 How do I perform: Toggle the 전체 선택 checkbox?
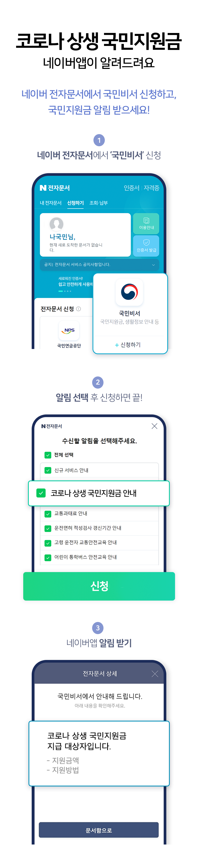click(x=48, y=455)
